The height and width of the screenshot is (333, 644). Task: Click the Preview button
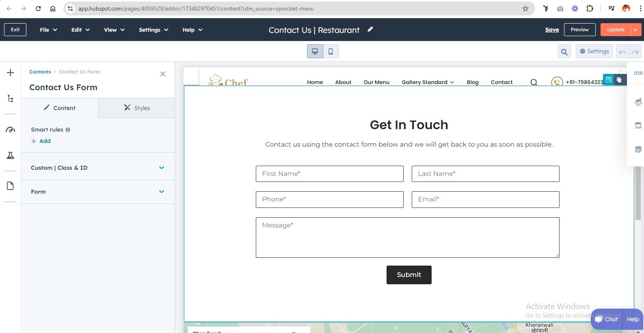coord(579,30)
